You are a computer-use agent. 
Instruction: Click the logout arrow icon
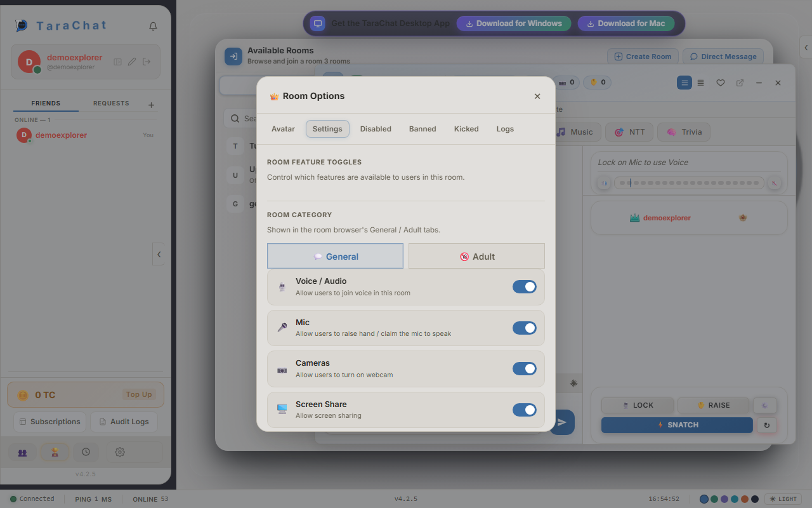(x=147, y=62)
